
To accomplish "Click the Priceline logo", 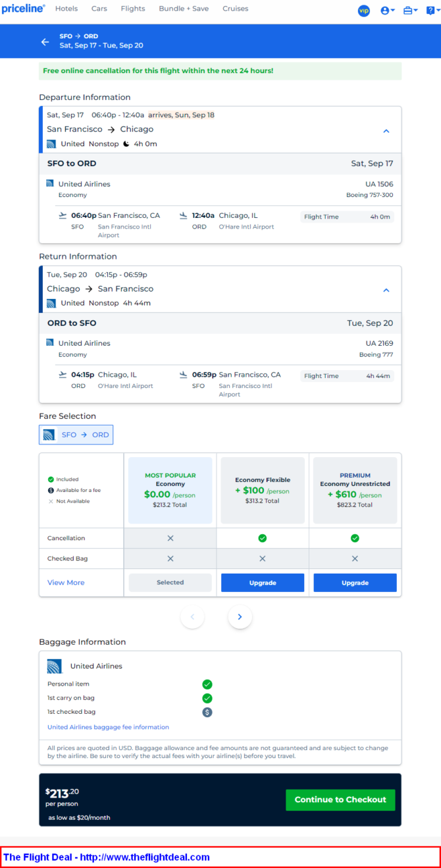I will pyautogui.click(x=23, y=9).
